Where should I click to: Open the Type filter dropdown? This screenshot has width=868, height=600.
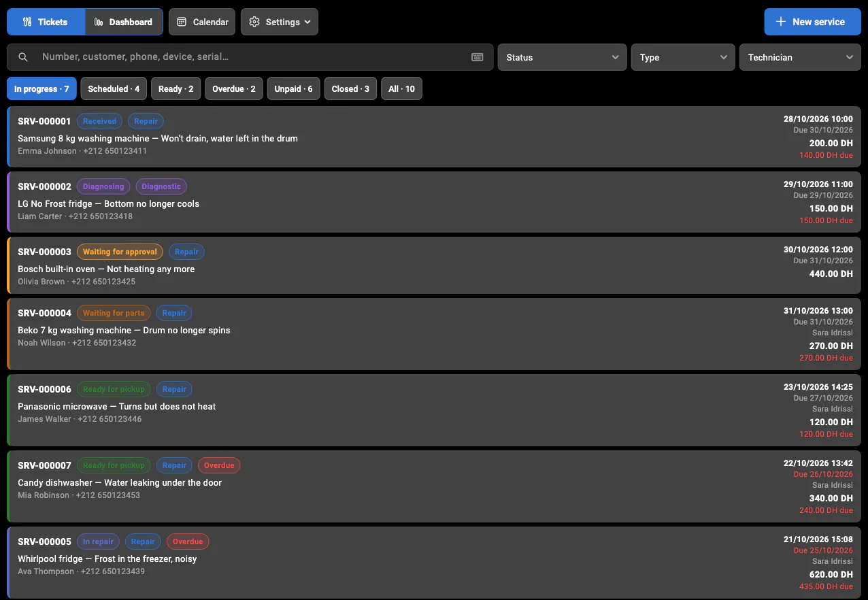[x=683, y=57]
